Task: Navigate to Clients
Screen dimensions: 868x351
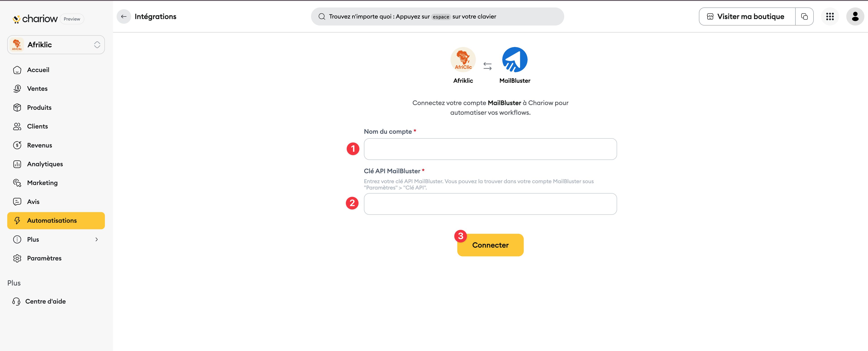Action: point(56,126)
